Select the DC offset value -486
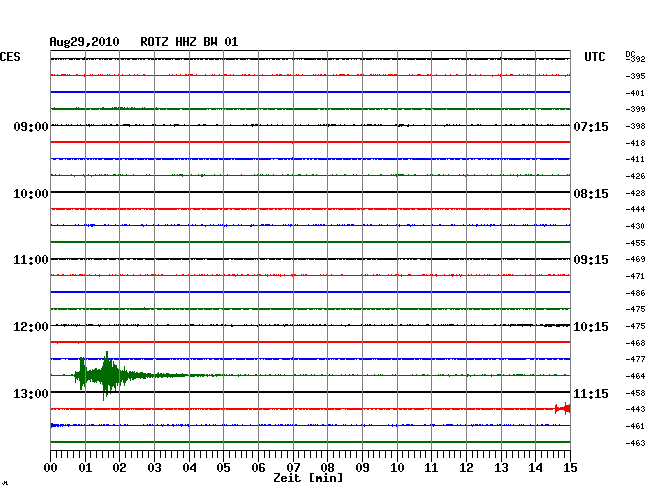650x494 pixels. click(635, 293)
